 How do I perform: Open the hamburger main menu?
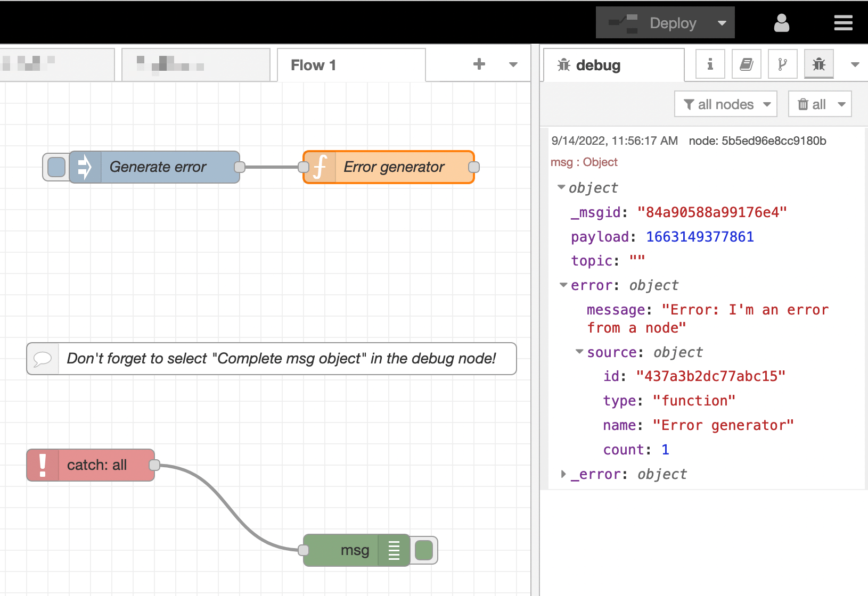(x=843, y=23)
